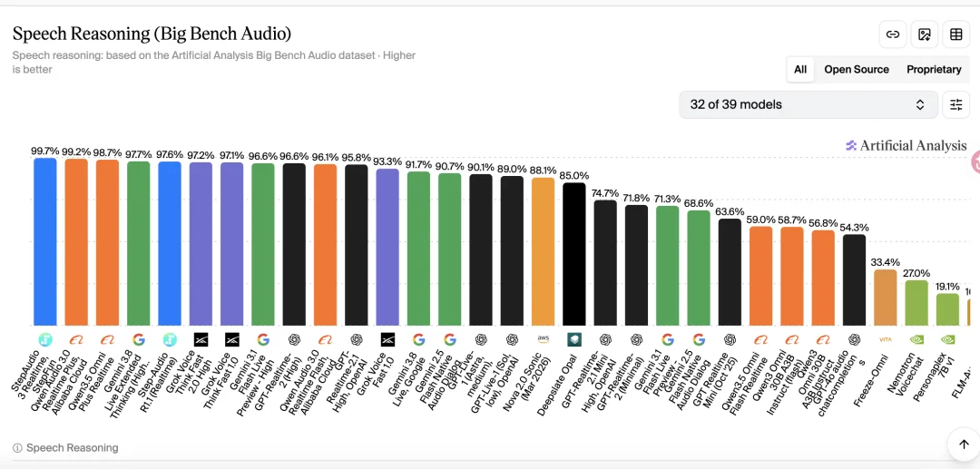This screenshot has height=469, width=980.
Task: Click the StepAudio 3 Realtime 99.7% bar
Action: (45, 241)
